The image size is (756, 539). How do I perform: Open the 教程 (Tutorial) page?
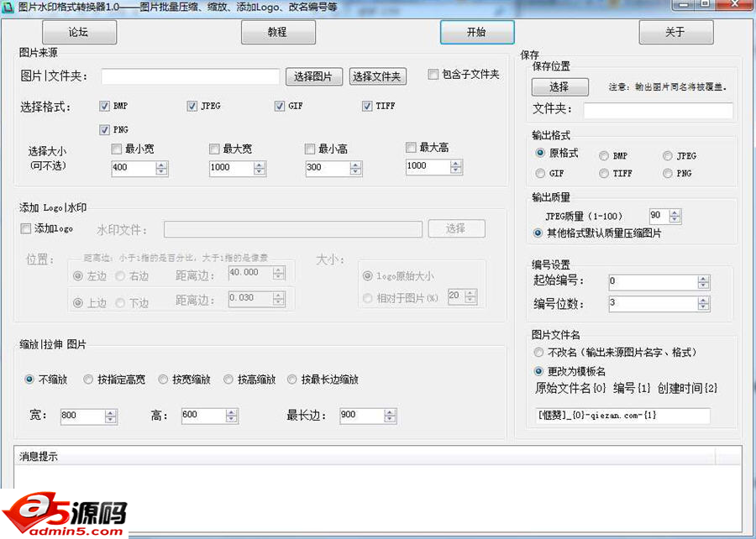point(278,32)
